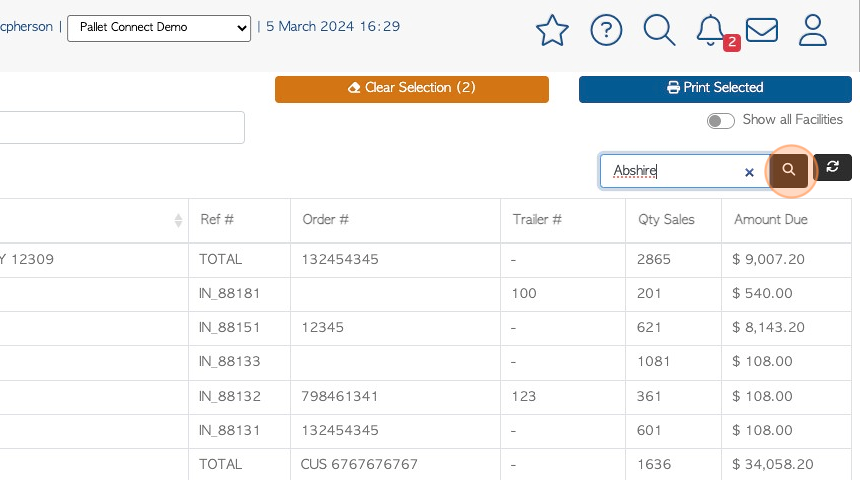Open the messages envelope icon

click(x=762, y=30)
